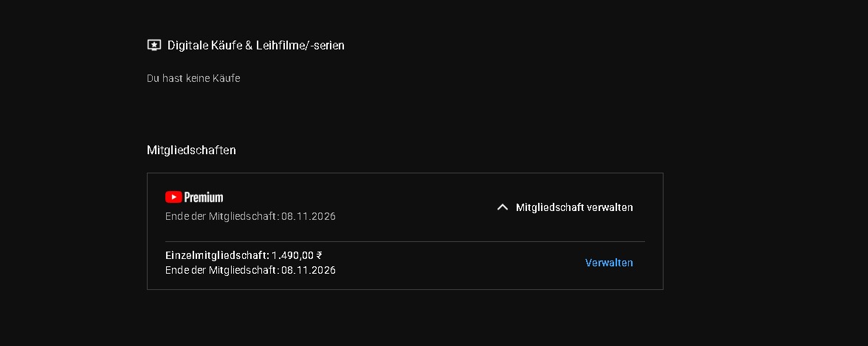The image size is (868, 346).
Task: Click the "Digitale Käufe & Leihfilme/-serien" heading
Action: tap(255, 45)
